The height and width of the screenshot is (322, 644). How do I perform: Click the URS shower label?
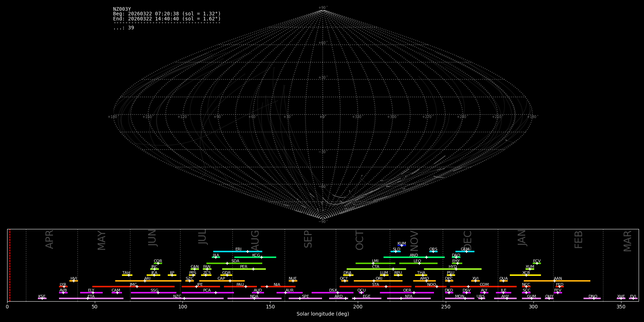pyautogui.click(x=480, y=297)
